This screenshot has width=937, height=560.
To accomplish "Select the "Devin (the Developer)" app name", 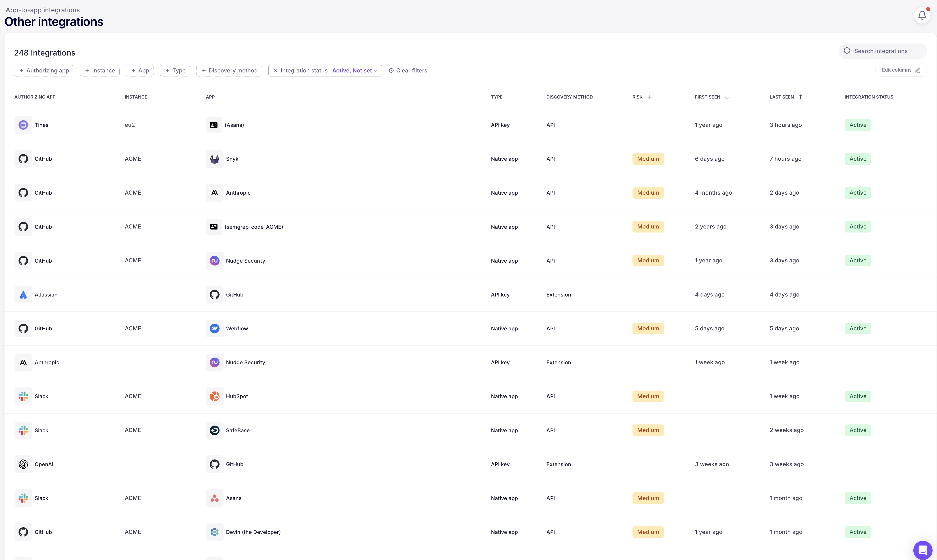I will click(x=253, y=532).
